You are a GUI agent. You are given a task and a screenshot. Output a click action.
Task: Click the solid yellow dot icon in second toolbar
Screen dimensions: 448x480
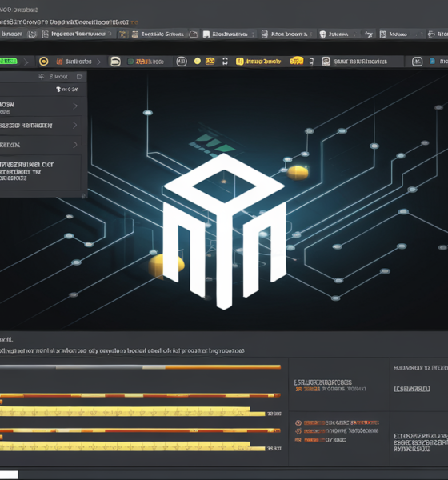click(x=198, y=62)
